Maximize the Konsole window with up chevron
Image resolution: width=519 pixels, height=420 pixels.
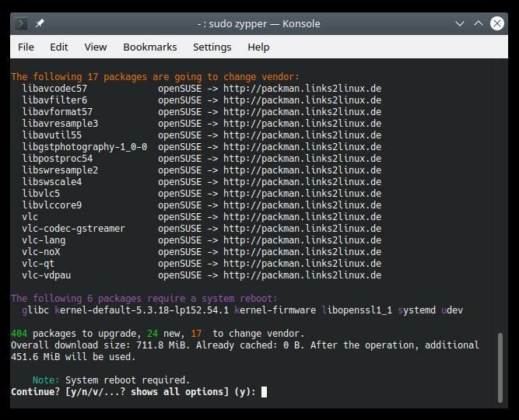coord(479,23)
